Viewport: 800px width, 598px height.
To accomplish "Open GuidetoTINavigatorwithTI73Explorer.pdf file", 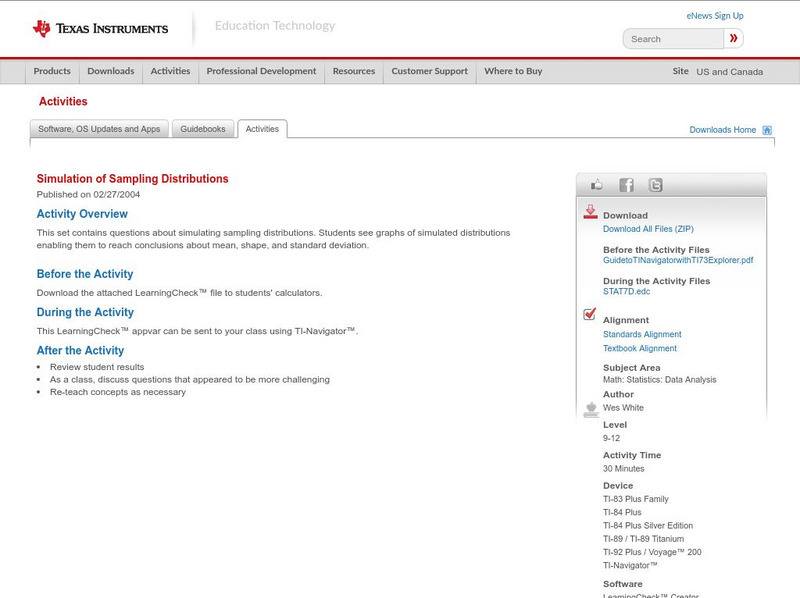I will point(678,260).
